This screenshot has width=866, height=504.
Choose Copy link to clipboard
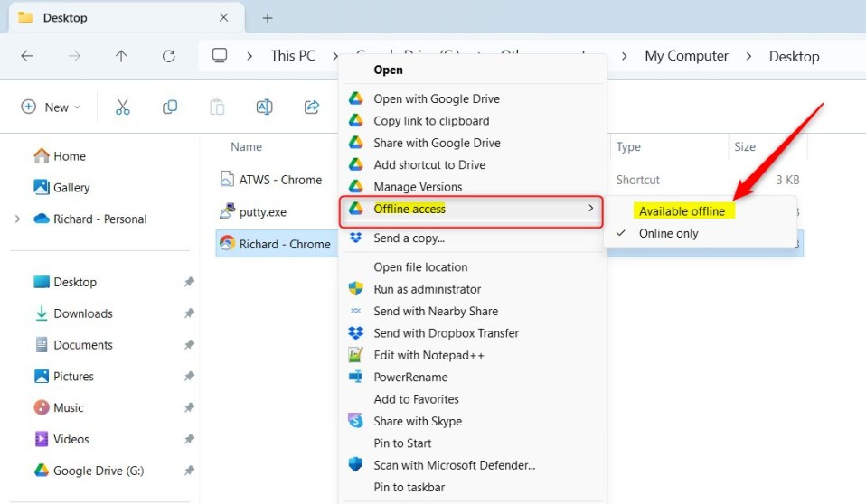472,121
